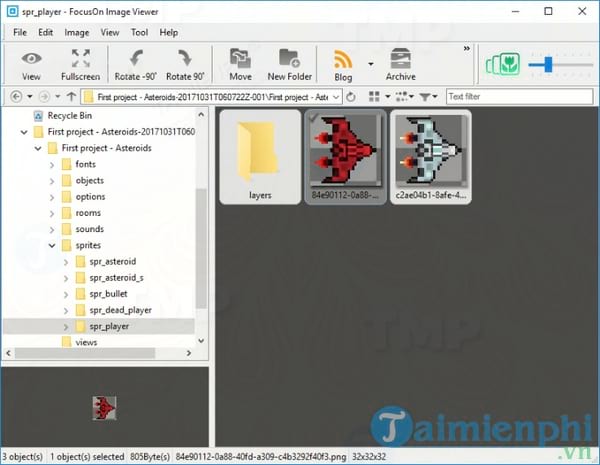Expand the spr_asteroid folder
The height and width of the screenshot is (465, 600).
[66, 262]
